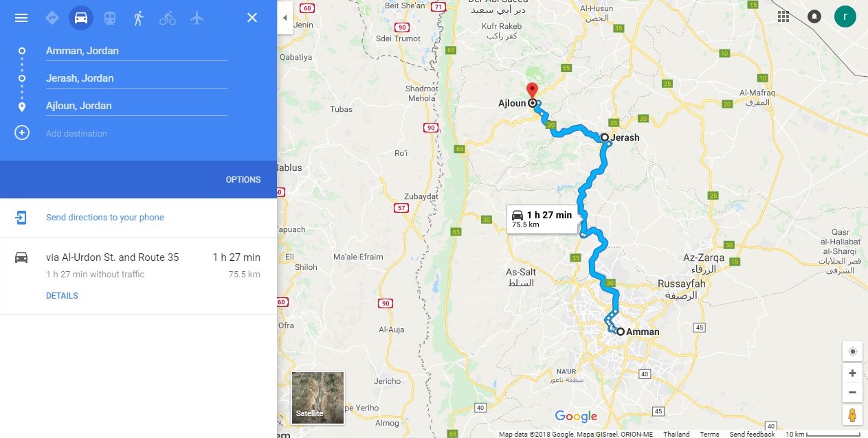
Task: Open the hamburger main menu
Action: click(x=21, y=18)
